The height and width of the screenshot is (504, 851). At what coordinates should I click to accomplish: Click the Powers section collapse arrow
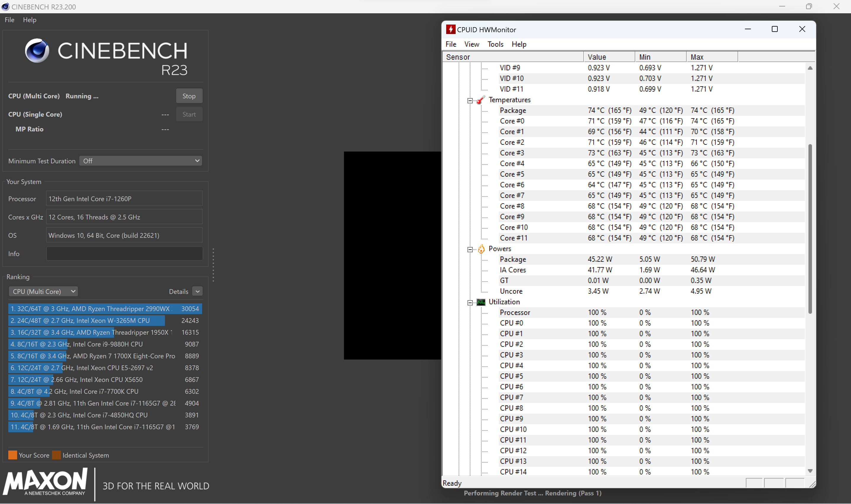click(x=471, y=248)
